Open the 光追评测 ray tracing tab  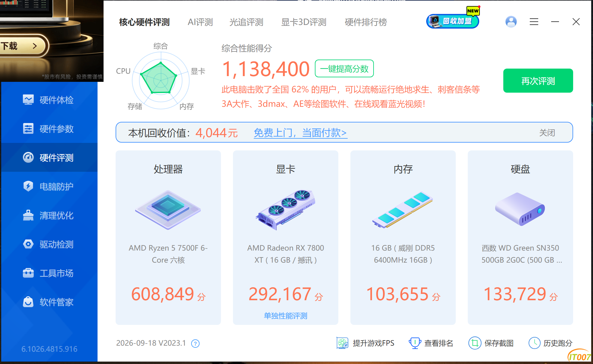(246, 22)
